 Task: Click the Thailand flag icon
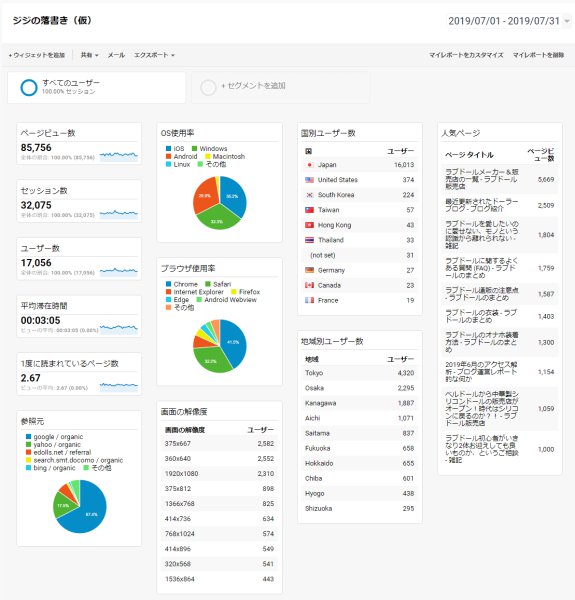point(309,240)
